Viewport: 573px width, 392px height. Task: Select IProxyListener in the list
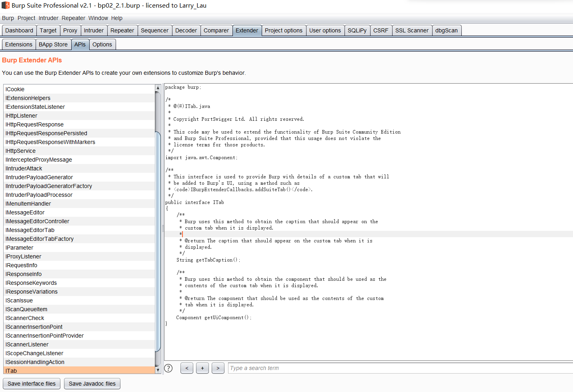click(79, 256)
